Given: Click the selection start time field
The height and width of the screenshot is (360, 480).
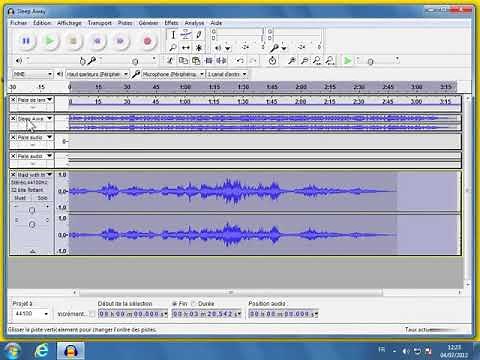Looking at the screenshot, I should point(133,314).
